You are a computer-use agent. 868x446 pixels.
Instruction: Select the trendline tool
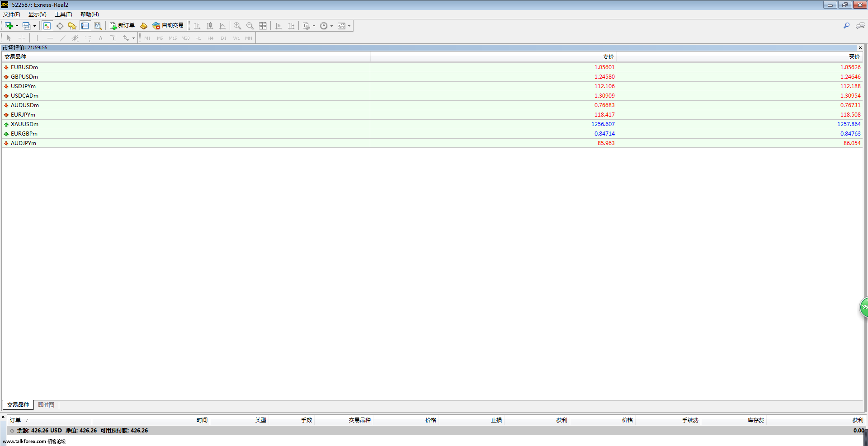click(63, 38)
